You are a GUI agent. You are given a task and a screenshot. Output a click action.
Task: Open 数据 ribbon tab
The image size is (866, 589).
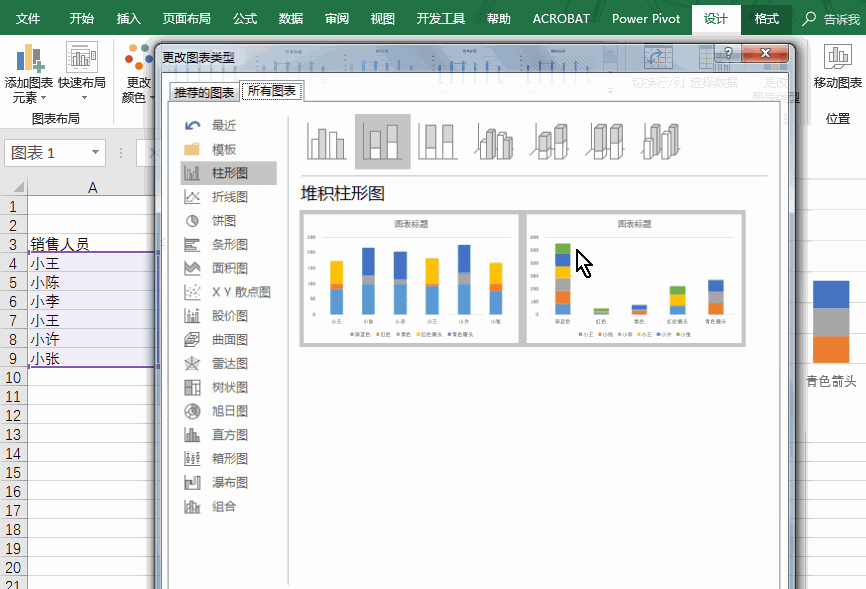point(291,18)
